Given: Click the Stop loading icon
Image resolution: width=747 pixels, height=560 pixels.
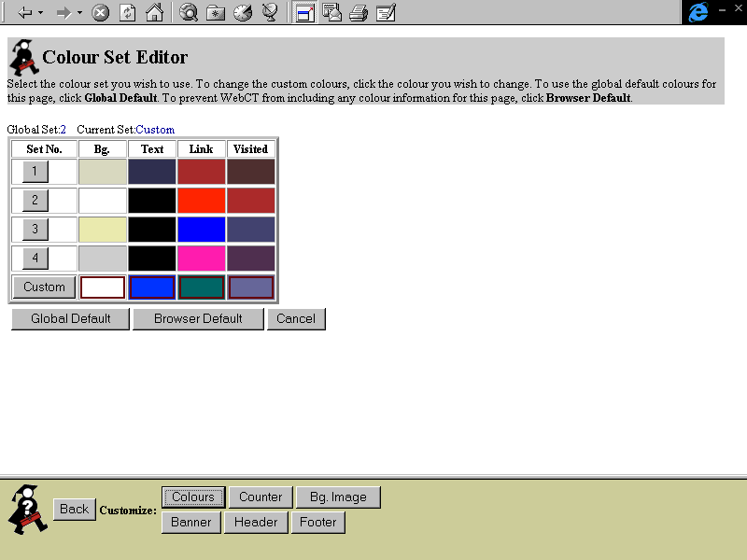Looking at the screenshot, I should [x=100, y=13].
